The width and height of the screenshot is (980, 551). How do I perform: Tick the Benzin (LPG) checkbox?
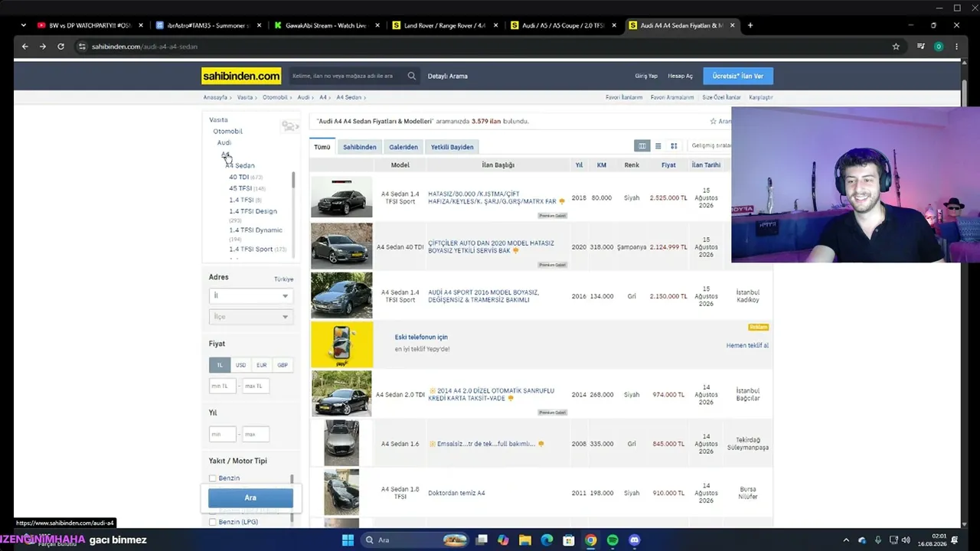coord(213,522)
